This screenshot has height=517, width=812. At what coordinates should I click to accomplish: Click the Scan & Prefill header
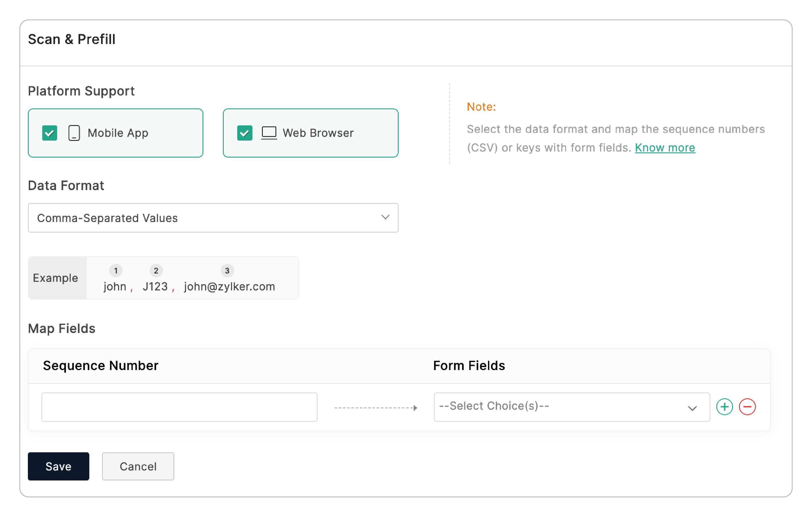pyautogui.click(x=72, y=39)
